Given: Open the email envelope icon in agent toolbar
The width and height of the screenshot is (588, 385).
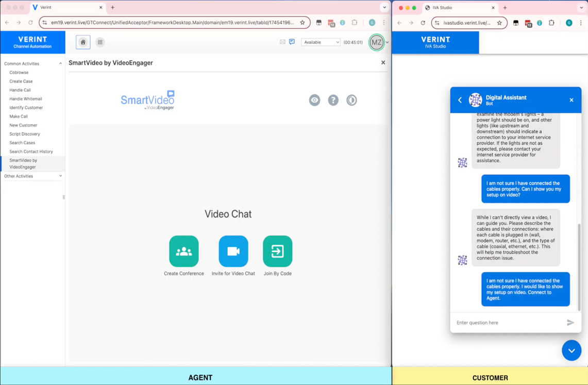Looking at the screenshot, I should [x=282, y=42].
